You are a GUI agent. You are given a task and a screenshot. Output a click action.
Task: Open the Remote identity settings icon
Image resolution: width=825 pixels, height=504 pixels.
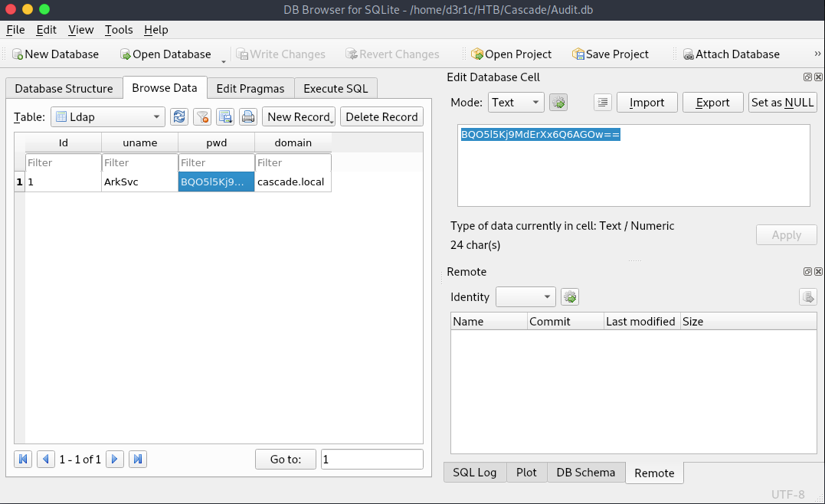[x=570, y=297]
